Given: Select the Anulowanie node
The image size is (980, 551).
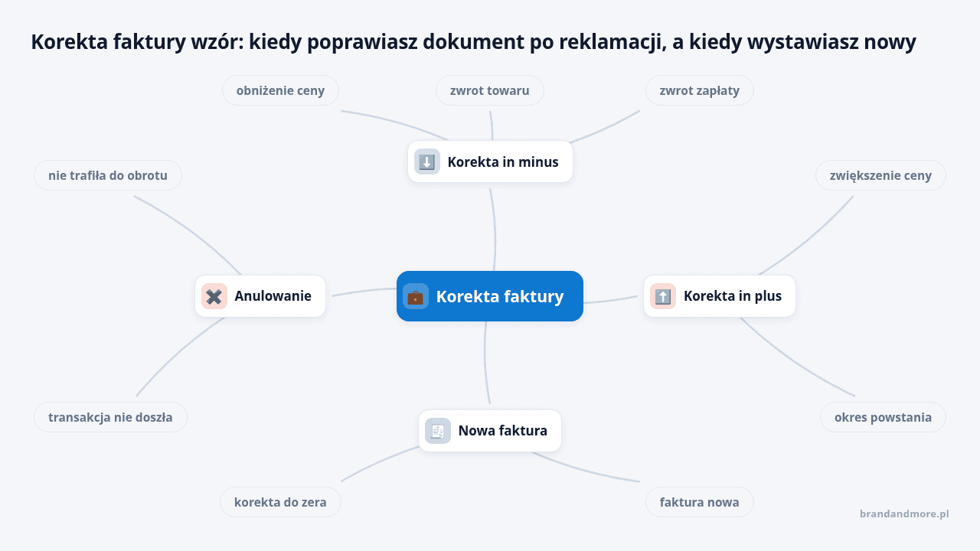Looking at the screenshot, I should 260,296.
